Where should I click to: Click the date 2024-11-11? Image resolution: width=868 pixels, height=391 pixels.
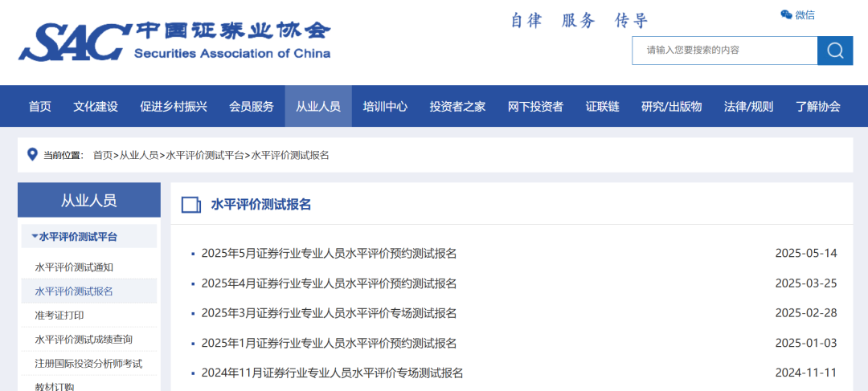click(x=806, y=373)
